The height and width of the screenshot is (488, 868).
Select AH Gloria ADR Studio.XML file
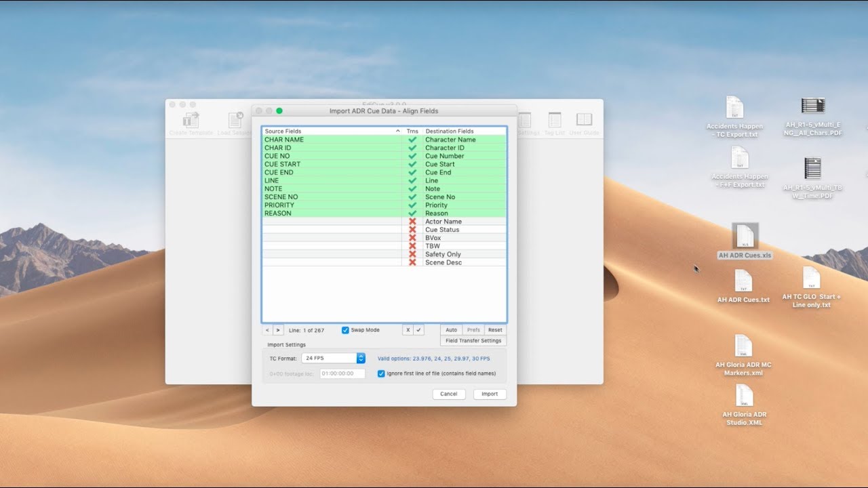[744, 405]
